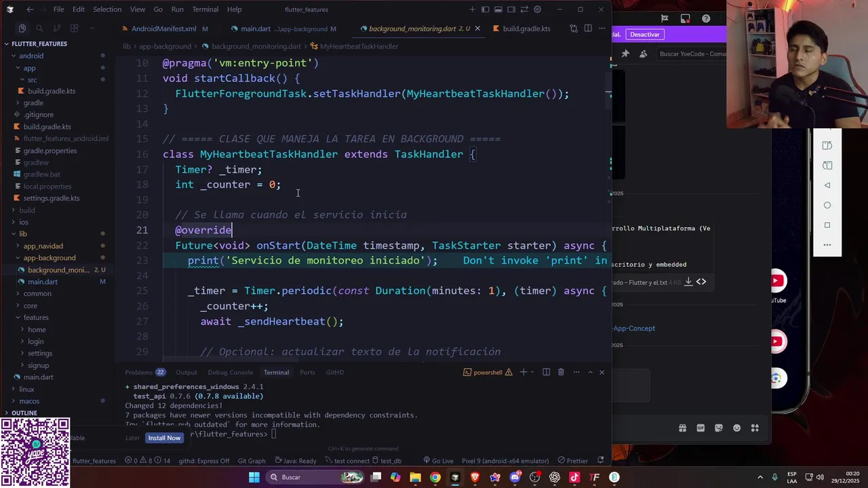Switch to Output panel tab
This screenshot has height=488, width=868.
pyautogui.click(x=186, y=372)
